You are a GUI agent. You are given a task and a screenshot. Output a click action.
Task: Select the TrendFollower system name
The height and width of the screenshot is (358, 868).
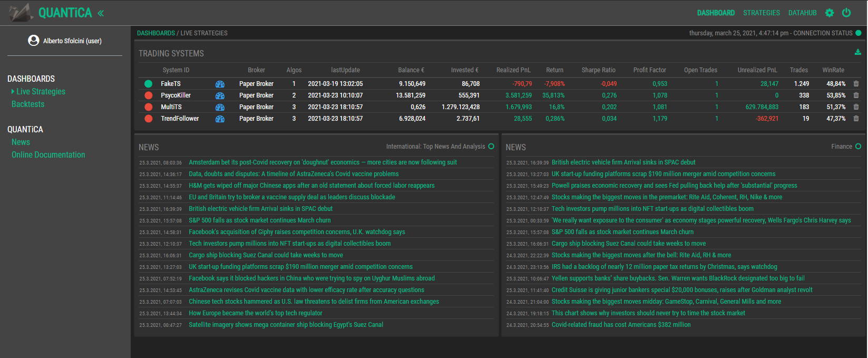(x=180, y=119)
